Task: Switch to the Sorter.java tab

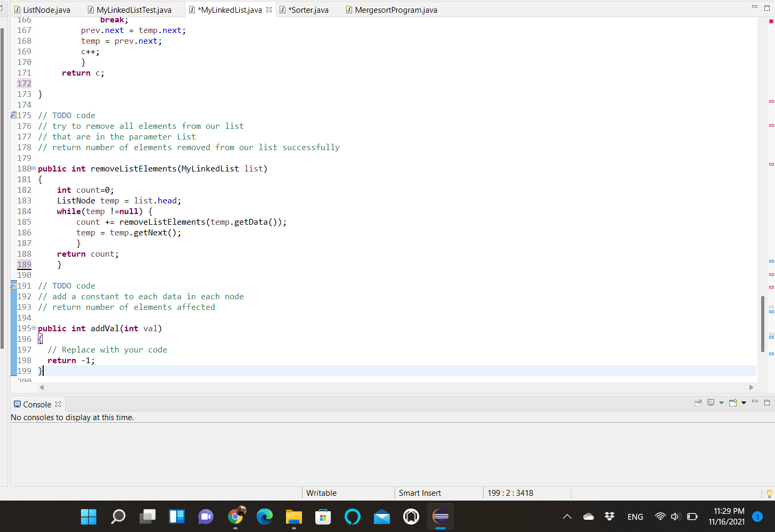Action: pyautogui.click(x=304, y=10)
